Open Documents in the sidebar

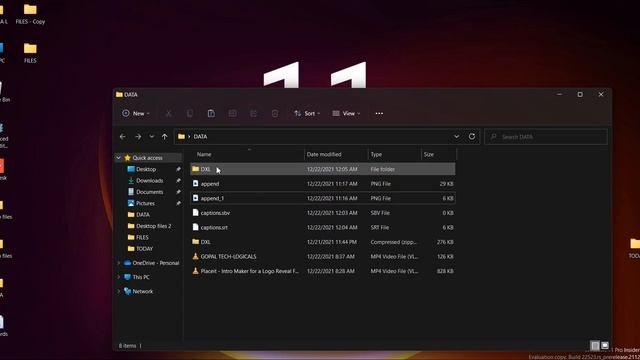point(149,192)
